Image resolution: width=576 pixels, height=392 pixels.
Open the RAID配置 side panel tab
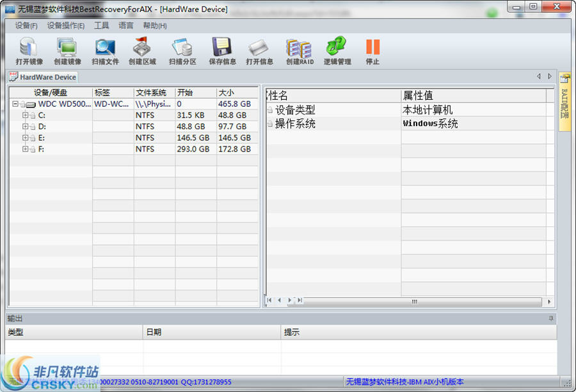pos(564,101)
